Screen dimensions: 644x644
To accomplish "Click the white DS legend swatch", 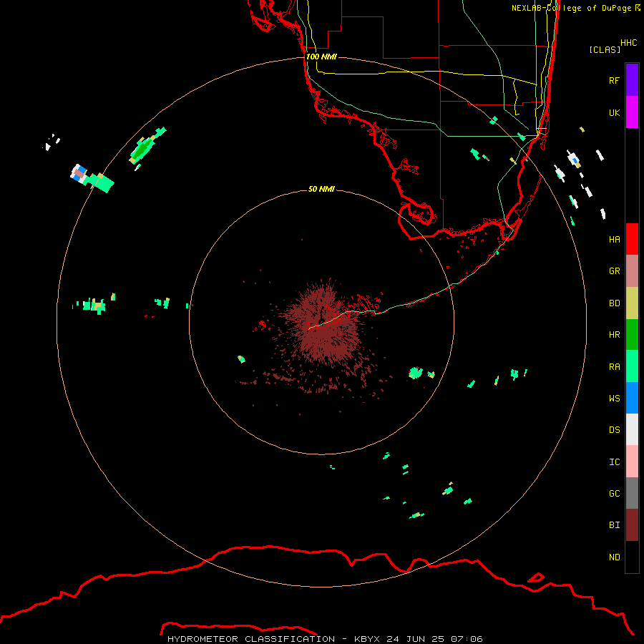I will (632, 429).
